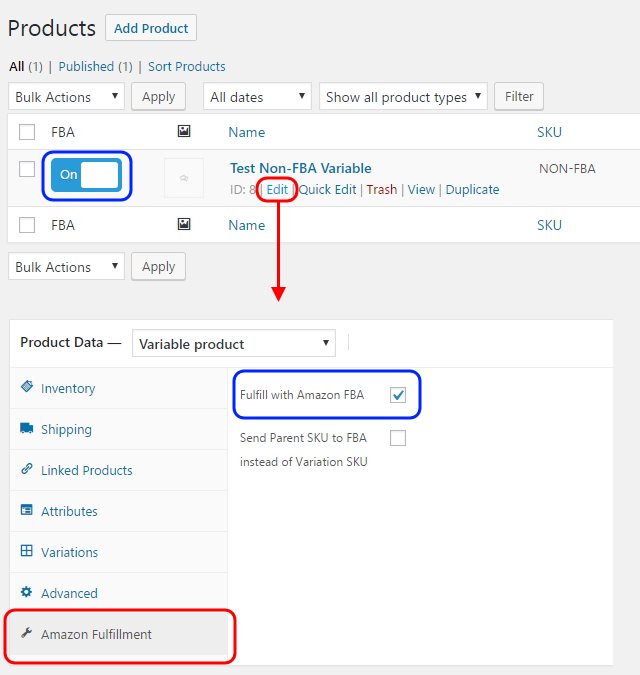This screenshot has height=675, width=640.
Task: Click the Add Product button
Action: point(153,28)
